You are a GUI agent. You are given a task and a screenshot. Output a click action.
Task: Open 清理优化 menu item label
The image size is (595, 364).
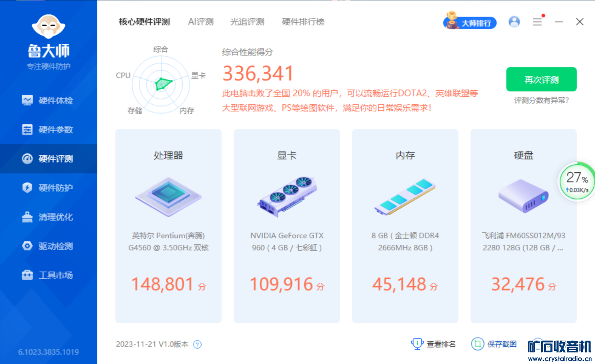click(x=56, y=217)
